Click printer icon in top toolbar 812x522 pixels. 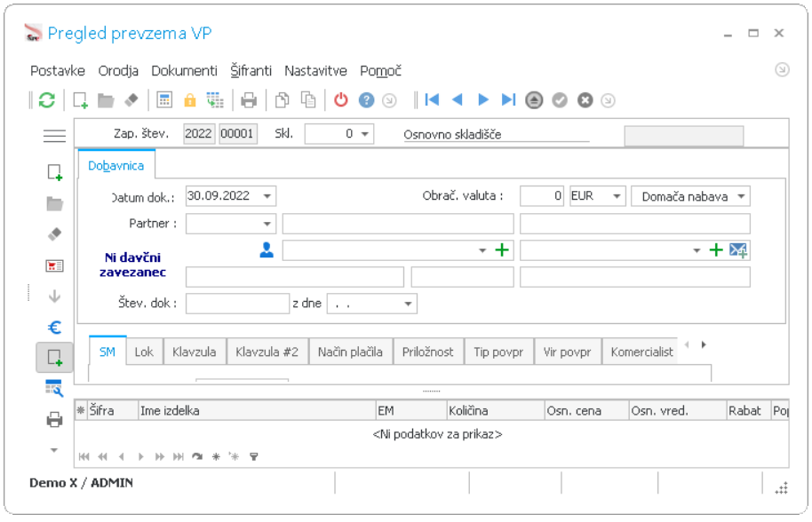[249, 99]
